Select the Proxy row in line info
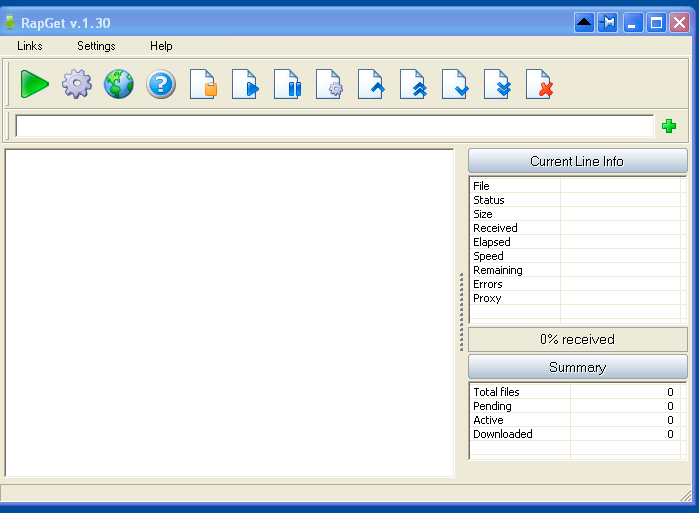 [576, 298]
